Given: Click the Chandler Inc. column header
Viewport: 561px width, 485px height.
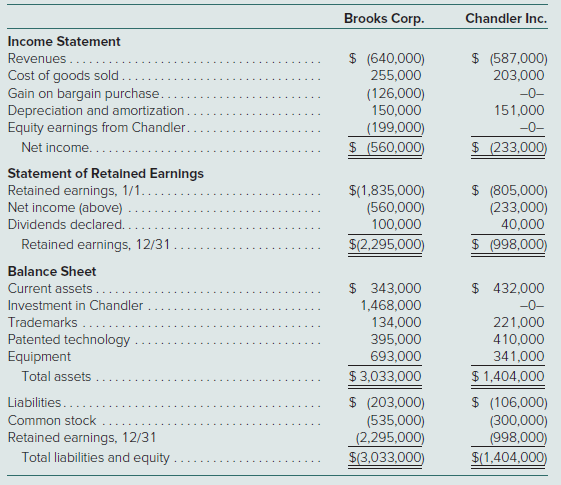Looking at the screenshot, I should [x=506, y=19].
